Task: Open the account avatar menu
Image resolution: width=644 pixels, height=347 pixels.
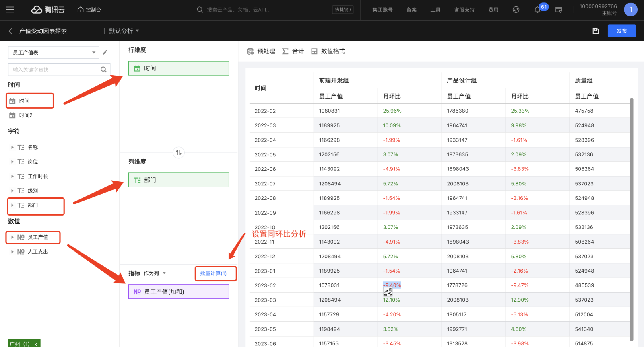Action: pyautogui.click(x=631, y=10)
